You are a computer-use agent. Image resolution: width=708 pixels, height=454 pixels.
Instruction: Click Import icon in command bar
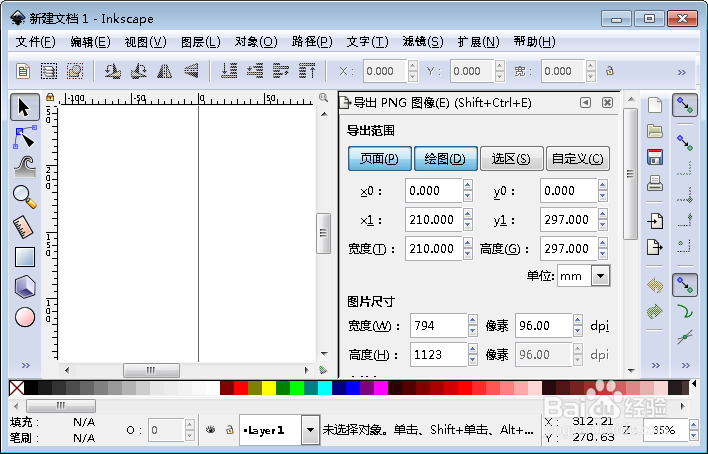tap(655, 221)
